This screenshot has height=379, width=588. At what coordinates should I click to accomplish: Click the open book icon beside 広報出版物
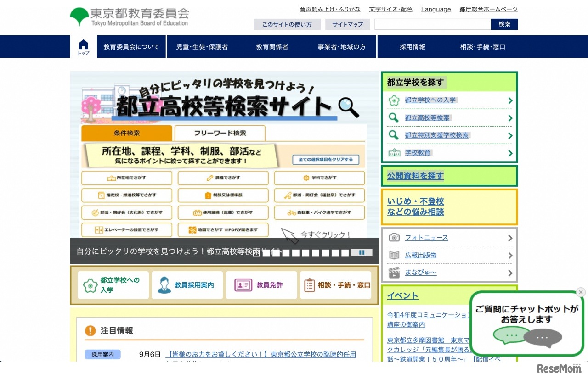pyautogui.click(x=394, y=255)
